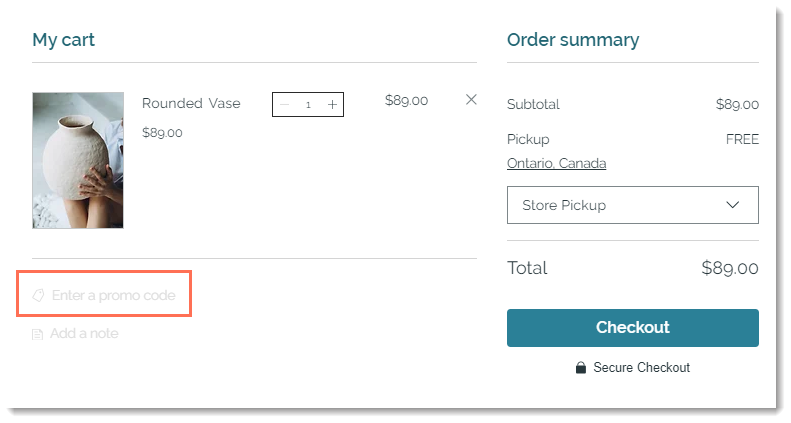Click the Rounded Vase product name

point(191,103)
